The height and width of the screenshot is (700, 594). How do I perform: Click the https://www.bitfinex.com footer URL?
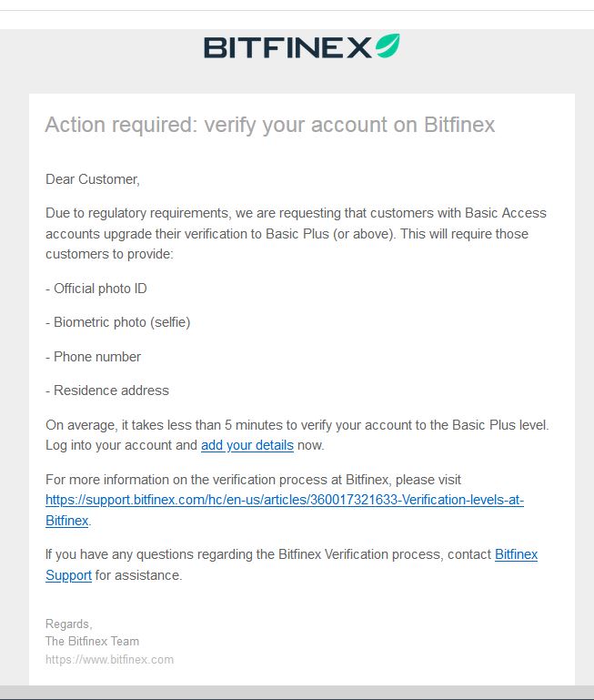109,659
